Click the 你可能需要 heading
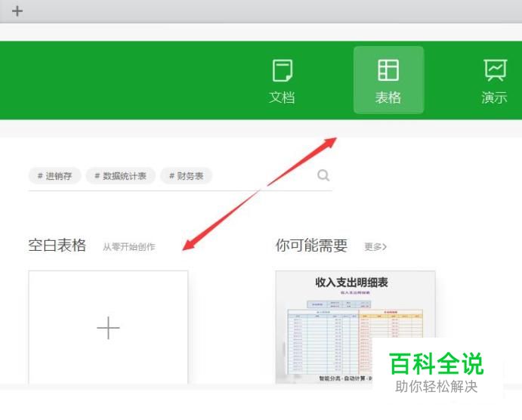The height and width of the screenshot is (420, 522). pyautogui.click(x=311, y=246)
